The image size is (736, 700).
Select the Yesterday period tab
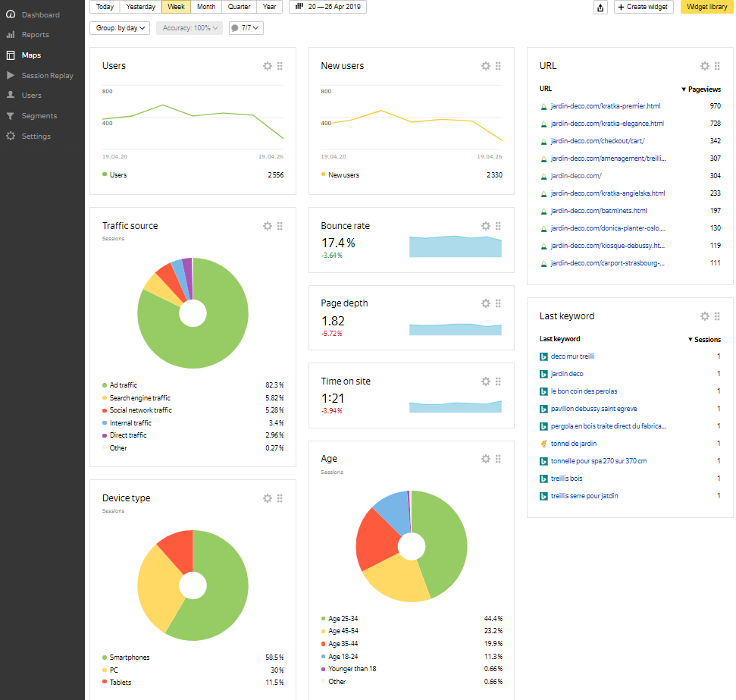point(141,7)
